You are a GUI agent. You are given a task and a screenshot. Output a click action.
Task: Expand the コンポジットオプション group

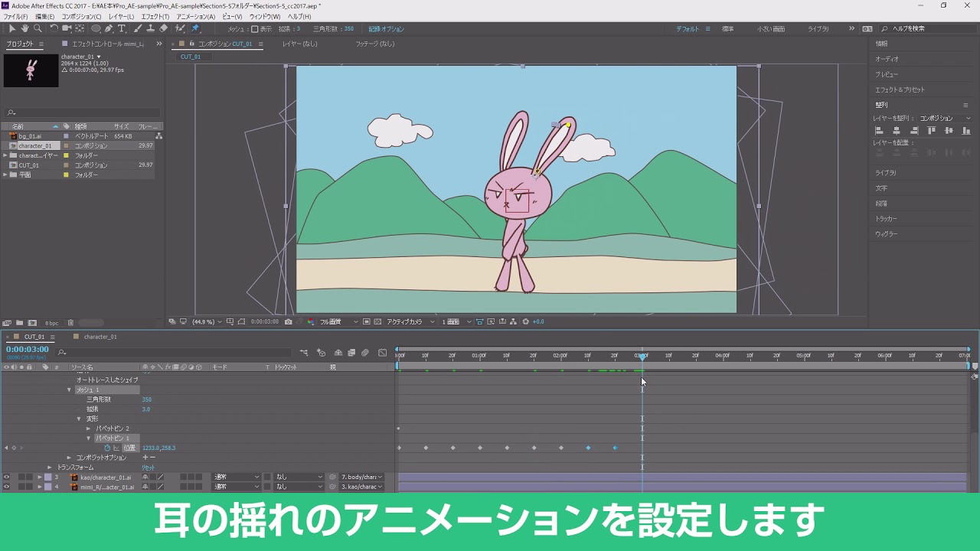pos(69,458)
